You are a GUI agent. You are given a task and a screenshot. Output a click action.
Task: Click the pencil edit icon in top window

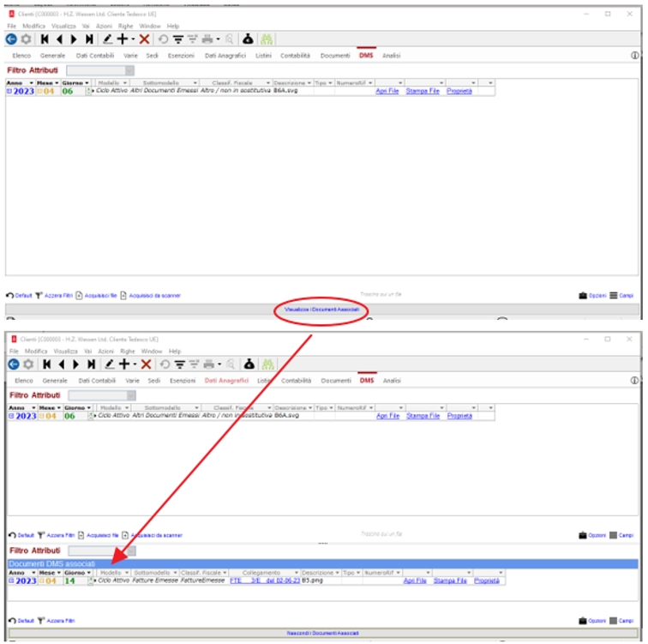(x=107, y=39)
